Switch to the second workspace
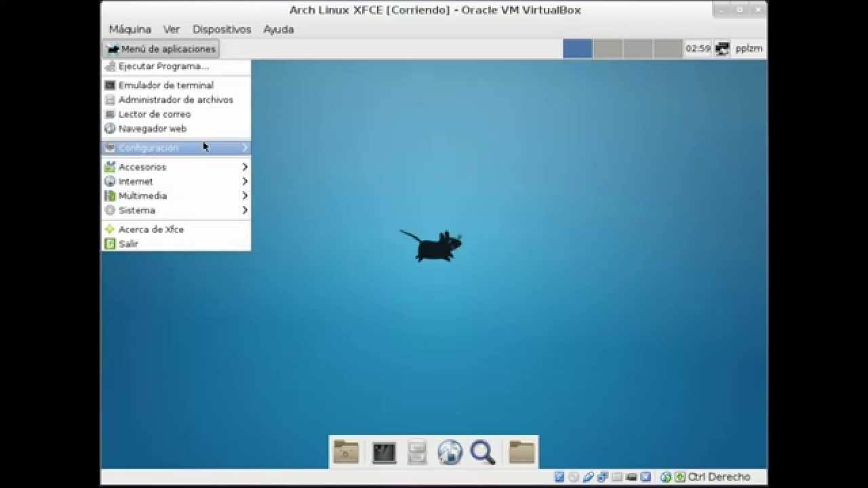Image resolution: width=868 pixels, height=488 pixels. coord(608,49)
